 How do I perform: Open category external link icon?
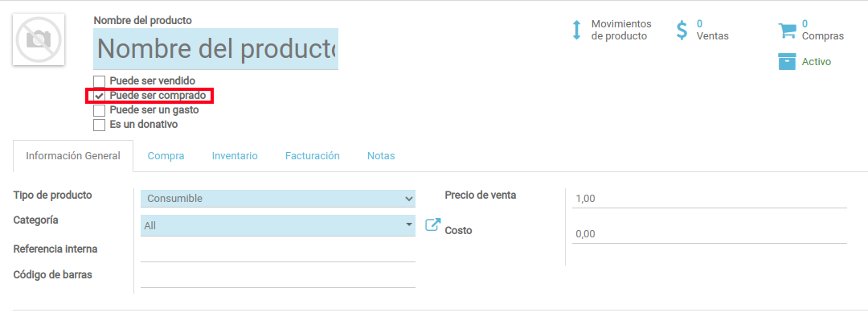pyautogui.click(x=433, y=224)
